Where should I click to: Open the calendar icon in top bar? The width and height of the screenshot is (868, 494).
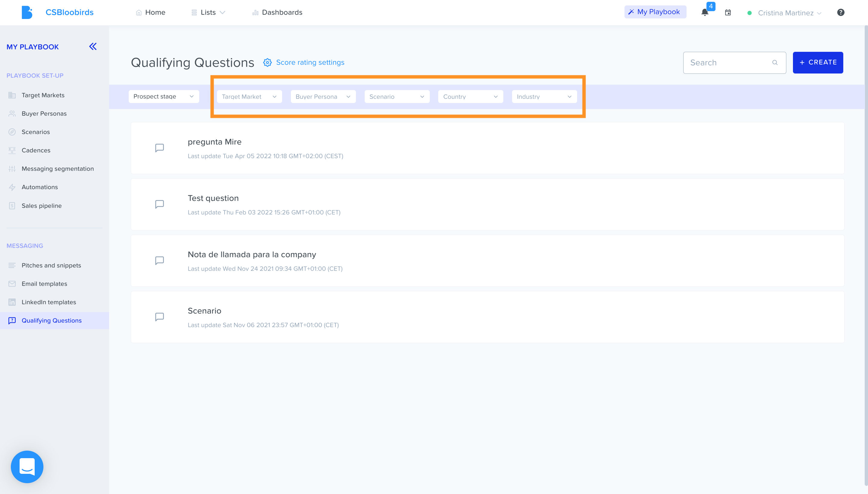coord(728,13)
